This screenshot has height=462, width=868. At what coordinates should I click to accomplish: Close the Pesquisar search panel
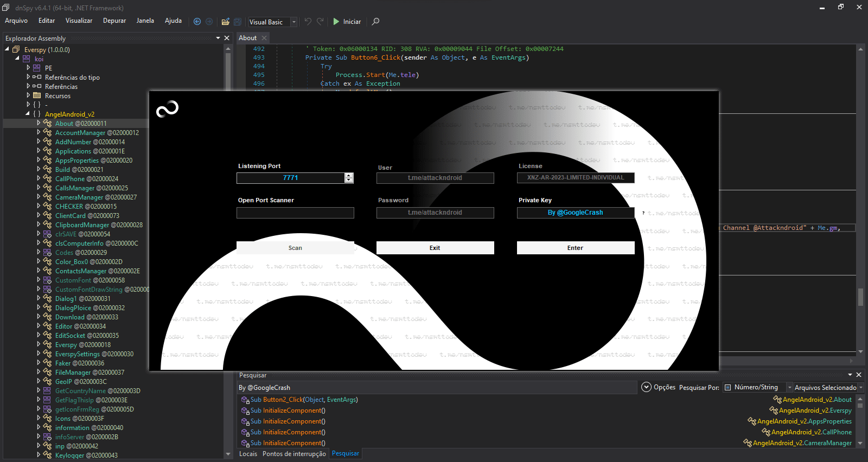tap(859, 375)
